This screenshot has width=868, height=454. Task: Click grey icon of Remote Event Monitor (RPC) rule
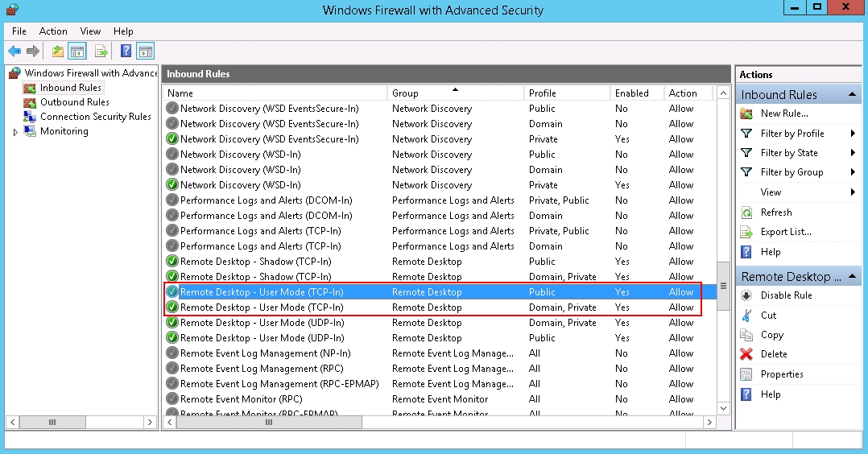(172, 399)
